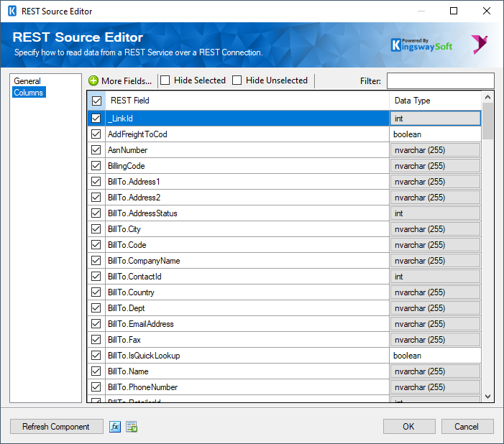Viewport: 504px width, 444px height.
Task: Uncheck the BillTo.PhoneNumber checkbox
Action: 96,387
